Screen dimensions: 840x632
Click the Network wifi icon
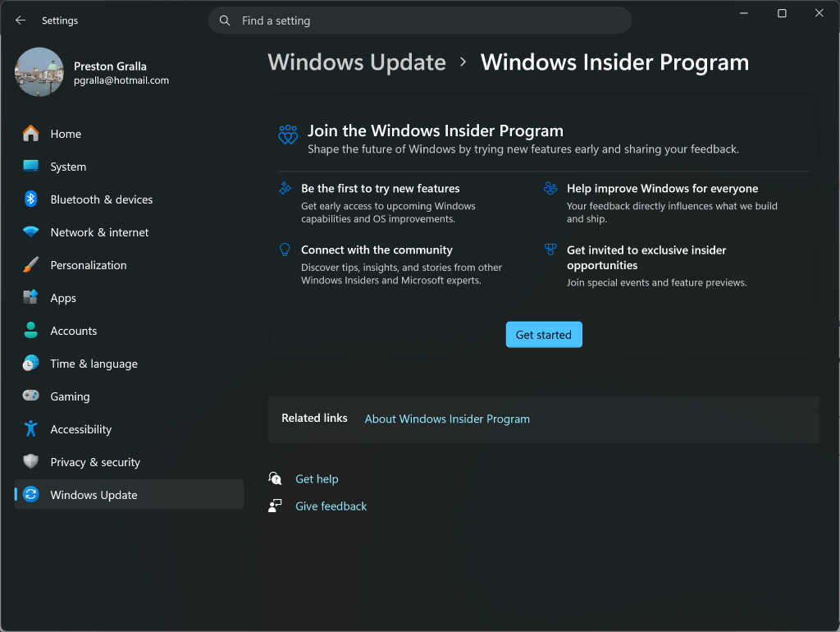[x=30, y=232]
